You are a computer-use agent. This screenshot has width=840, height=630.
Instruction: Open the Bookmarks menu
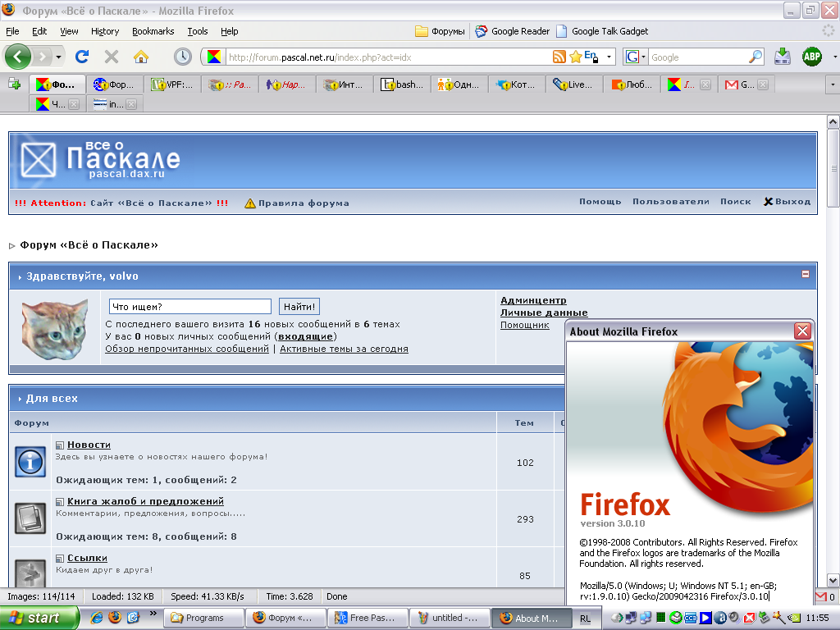[153, 31]
